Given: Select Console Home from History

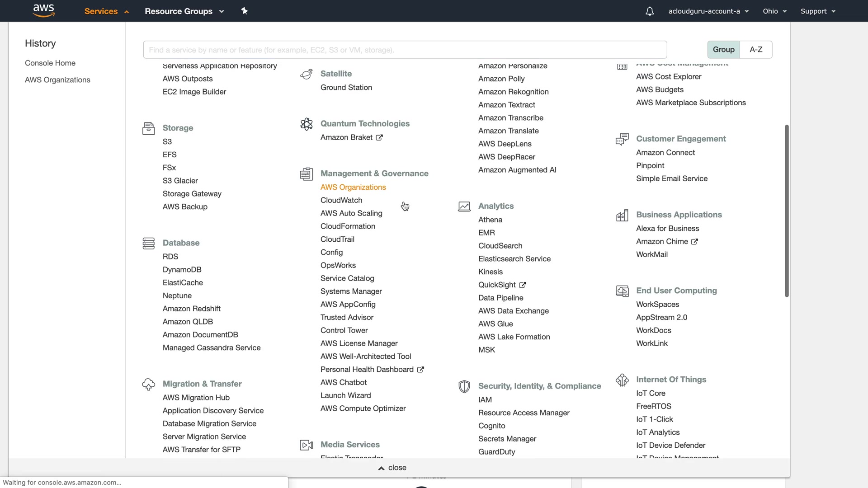Looking at the screenshot, I should click(50, 63).
